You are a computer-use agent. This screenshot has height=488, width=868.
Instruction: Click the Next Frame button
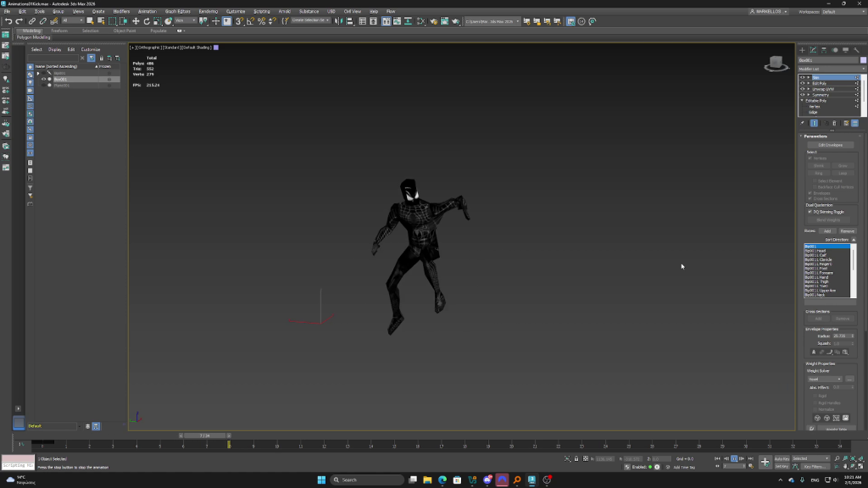[x=742, y=458]
